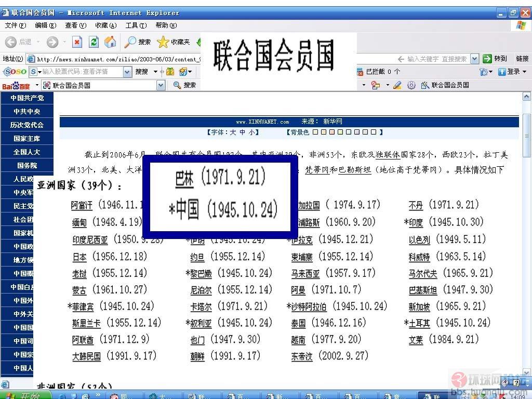Viewport: 532px width, 399px height.
Task: Click the Soso stock code search field
Action: [82, 72]
